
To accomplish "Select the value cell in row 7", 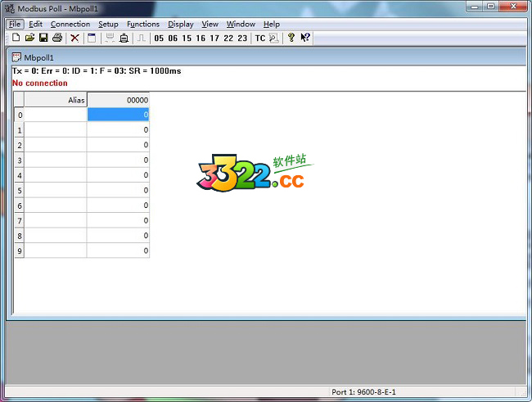I will (118, 220).
